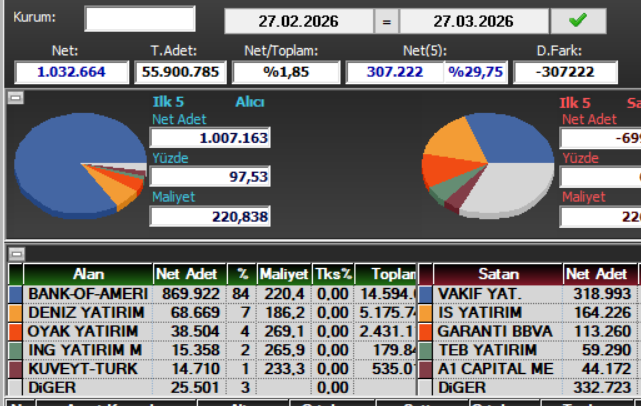The height and width of the screenshot is (406, 641).
Task: Select the GARANTI BBVA seller row
Action: point(530,332)
